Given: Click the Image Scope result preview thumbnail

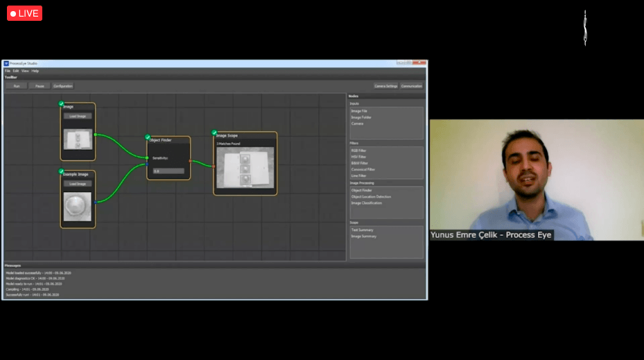Looking at the screenshot, I should tap(245, 169).
